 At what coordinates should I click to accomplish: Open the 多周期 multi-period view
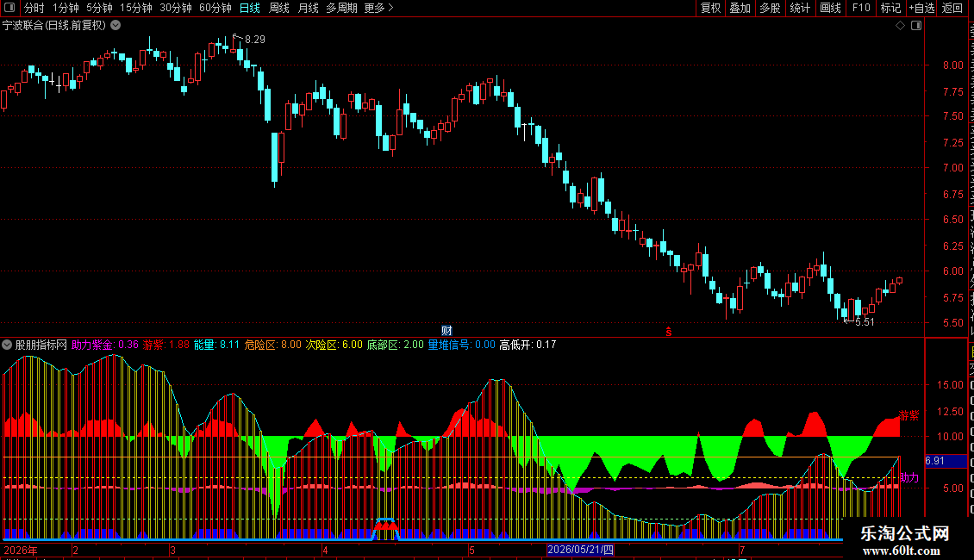click(341, 8)
